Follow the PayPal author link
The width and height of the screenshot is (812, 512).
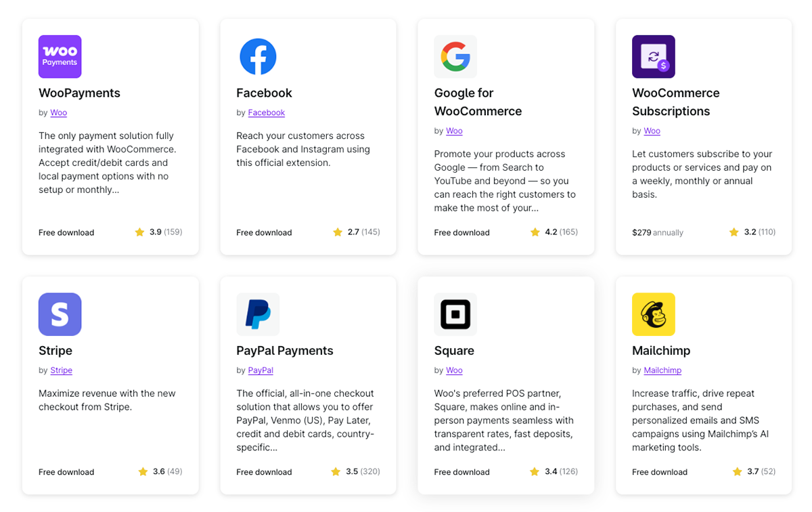[261, 370]
